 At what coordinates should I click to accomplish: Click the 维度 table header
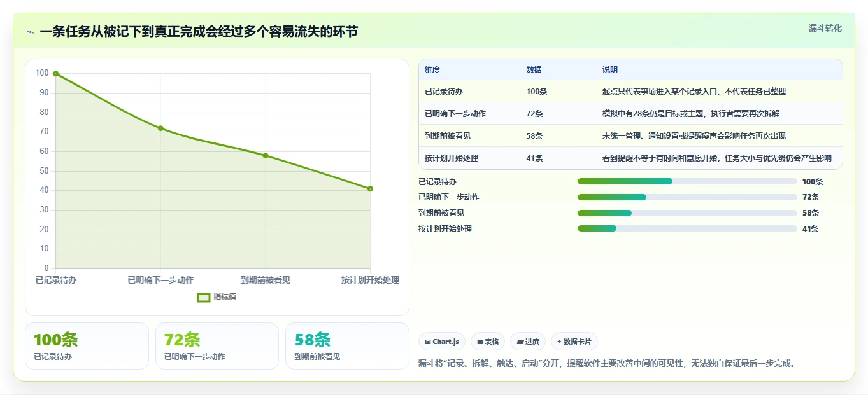point(432,70)
